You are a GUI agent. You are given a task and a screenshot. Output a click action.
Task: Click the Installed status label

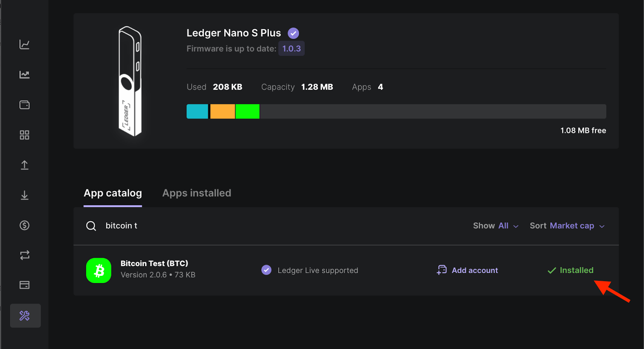click(576, 270)
